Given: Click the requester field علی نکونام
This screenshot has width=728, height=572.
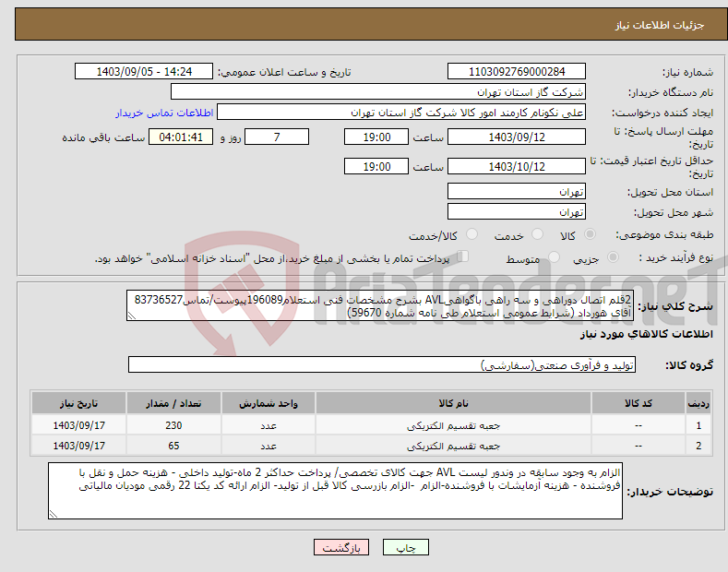Looking at the screenshot, I should tap(401, 113).
